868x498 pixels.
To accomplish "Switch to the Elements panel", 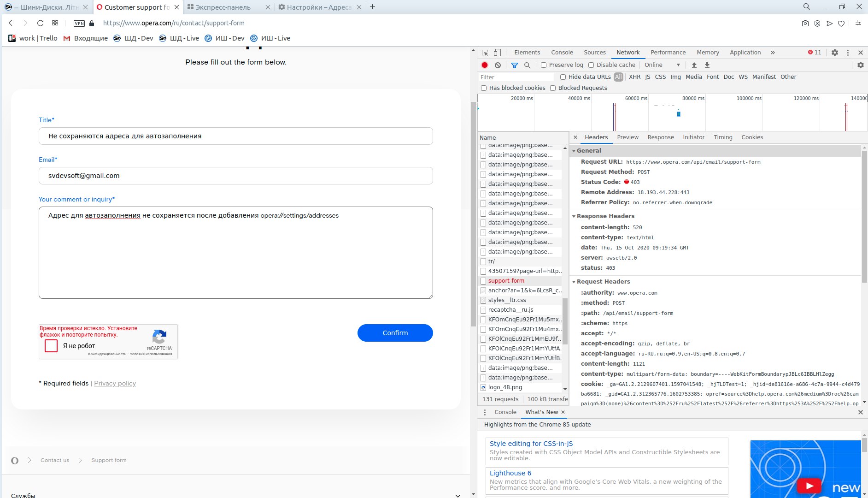I will pos(527,53).
